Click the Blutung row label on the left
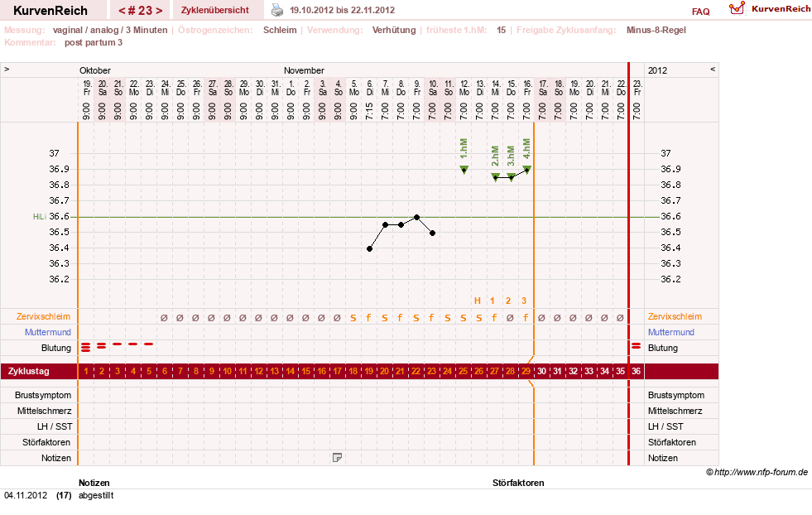The height and width of the screenshot is (515, 812). click(56, 348)
